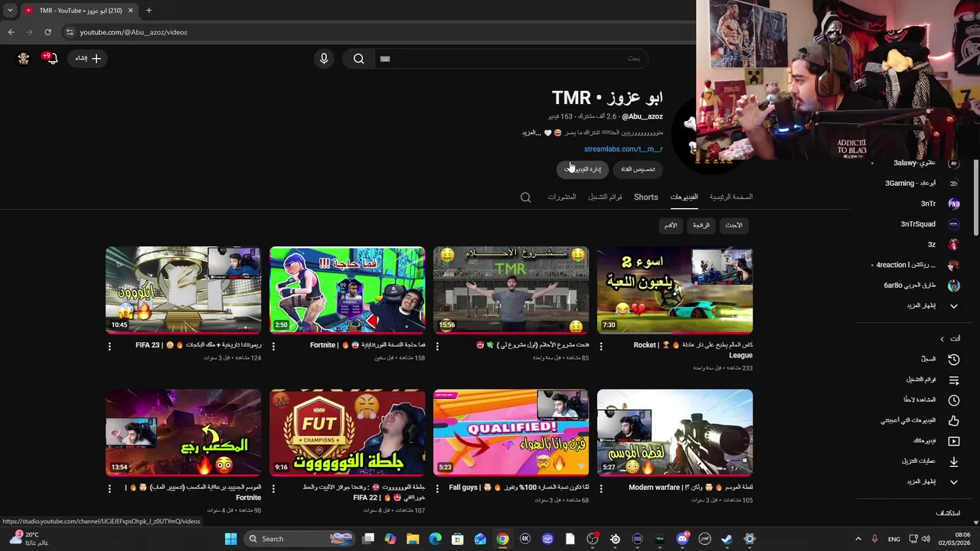This screenshot has height=551, width=980.
Task: Open the account avatar menu
Action: tap(24, 58)
